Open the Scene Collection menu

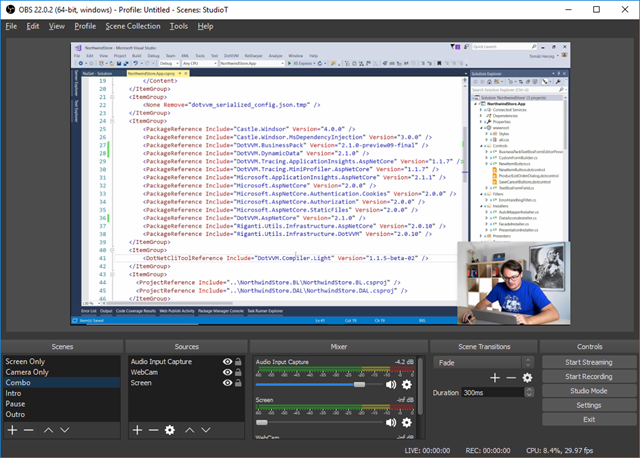pos(133,26)
